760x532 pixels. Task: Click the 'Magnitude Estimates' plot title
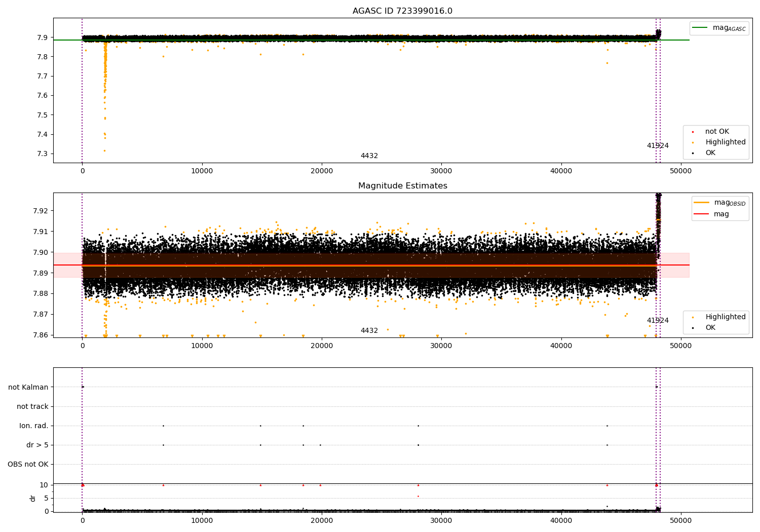pos(402,186)
